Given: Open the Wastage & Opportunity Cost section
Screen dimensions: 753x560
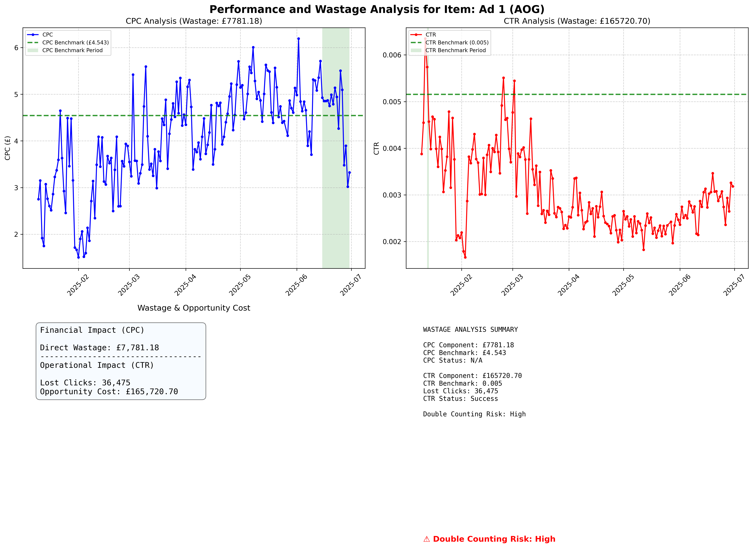Looking at the screenshot, I should [x=194, y=308].
